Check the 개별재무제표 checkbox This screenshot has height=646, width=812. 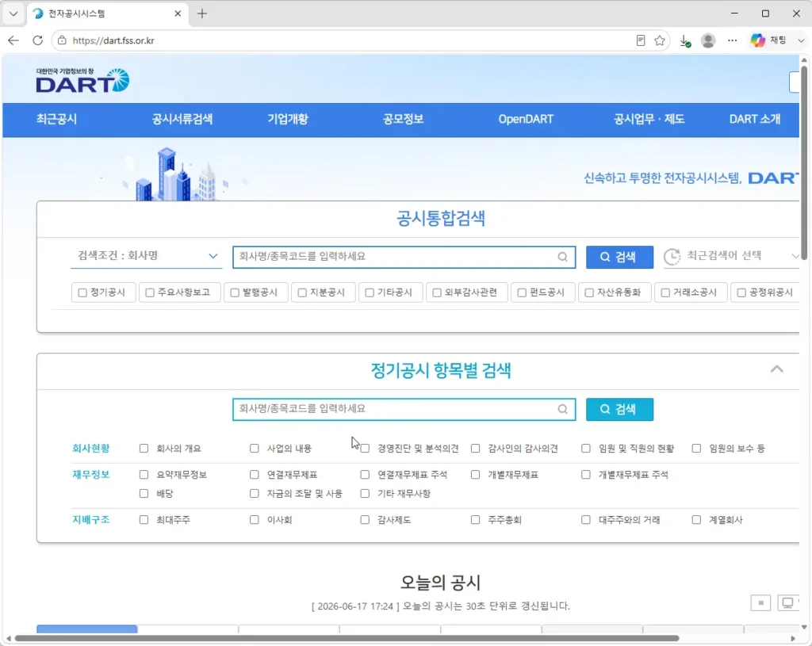476,475
